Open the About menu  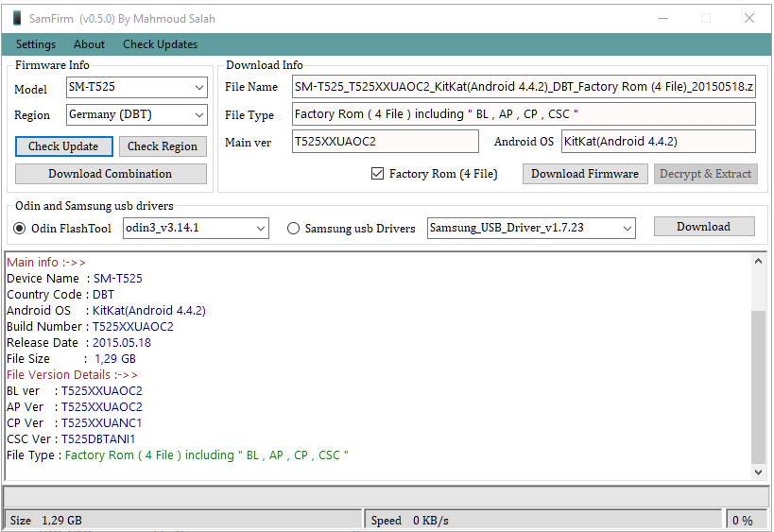(x=90, y=44)
